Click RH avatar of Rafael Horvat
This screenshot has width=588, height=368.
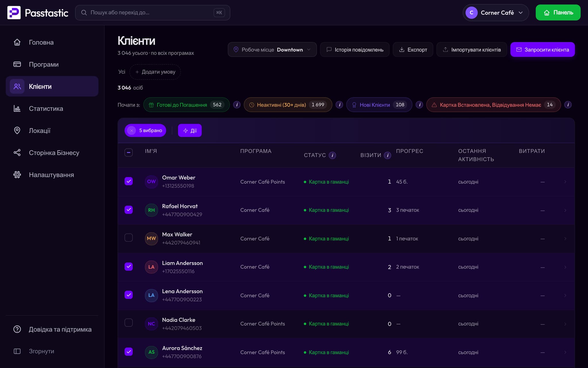point(151,210)
